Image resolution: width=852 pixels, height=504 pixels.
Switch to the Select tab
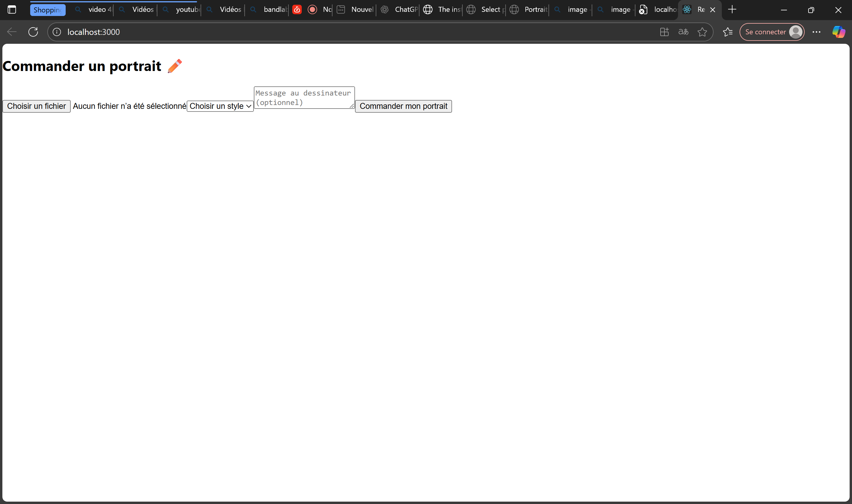tap(485, 9)
